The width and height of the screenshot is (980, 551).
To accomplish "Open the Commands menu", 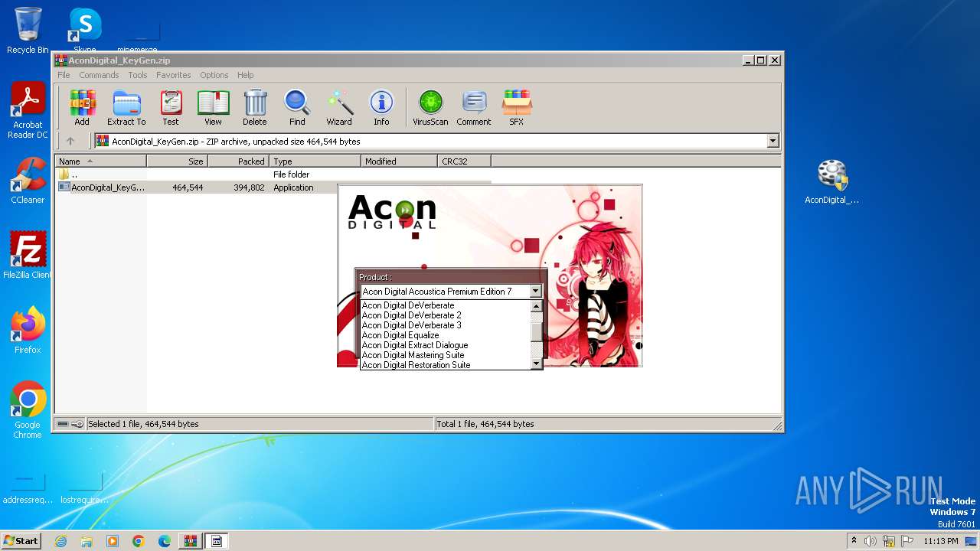I will [x=99, y=75].
